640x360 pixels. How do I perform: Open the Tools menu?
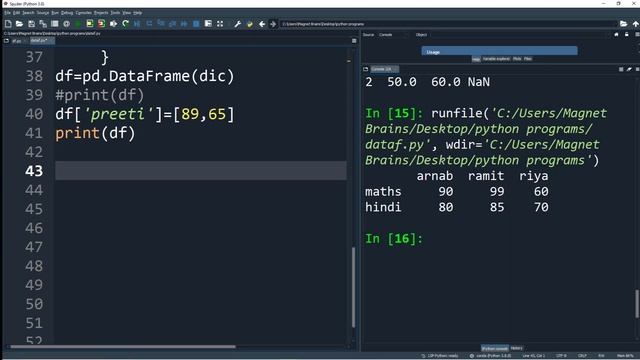[x=116, y=13]
